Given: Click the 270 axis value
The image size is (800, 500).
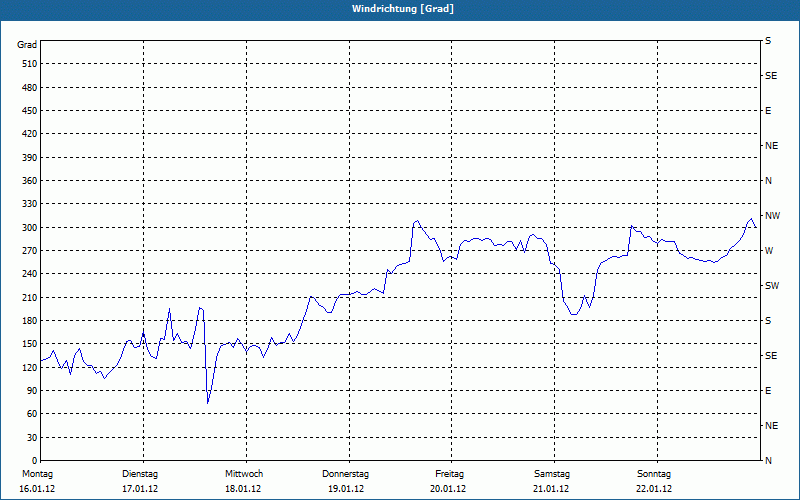Looking at the screenshot, I should (30, 251).
